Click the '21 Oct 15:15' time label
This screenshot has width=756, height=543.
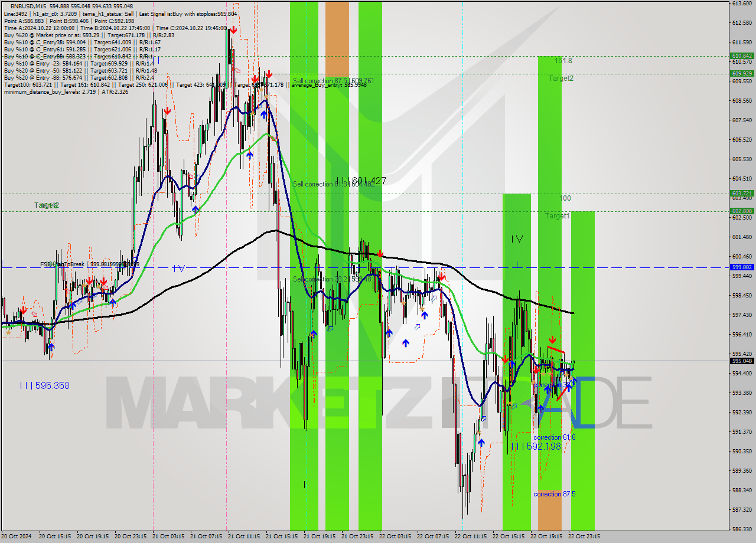click(281, 537)
